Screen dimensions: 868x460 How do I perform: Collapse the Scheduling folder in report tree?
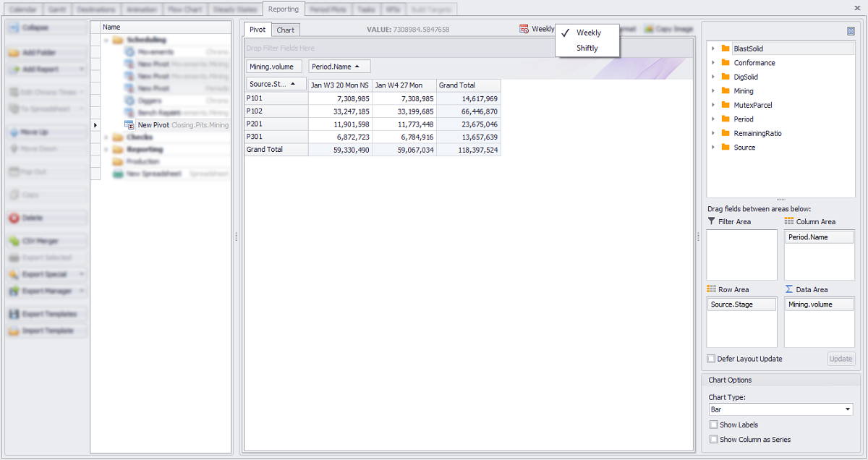coord(106,40)
